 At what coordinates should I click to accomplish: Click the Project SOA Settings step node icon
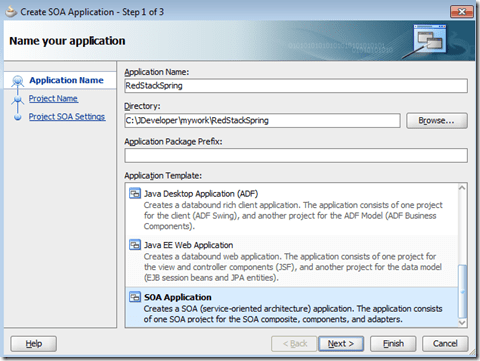point(18,117)
